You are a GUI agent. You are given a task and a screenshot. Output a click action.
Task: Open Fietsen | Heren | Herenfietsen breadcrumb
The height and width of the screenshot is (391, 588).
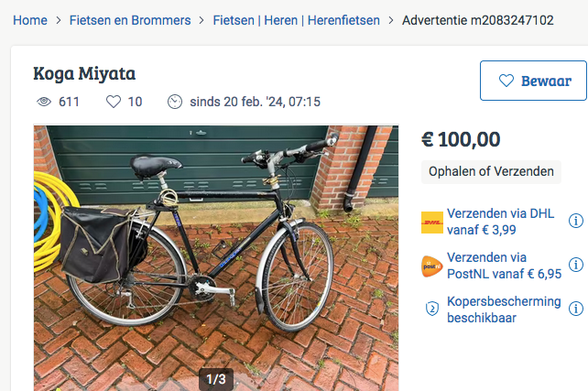(293, 20)
